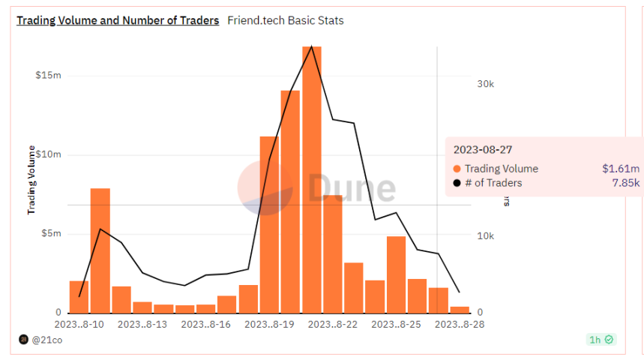Click the $15m y-axis tick label

48,76
